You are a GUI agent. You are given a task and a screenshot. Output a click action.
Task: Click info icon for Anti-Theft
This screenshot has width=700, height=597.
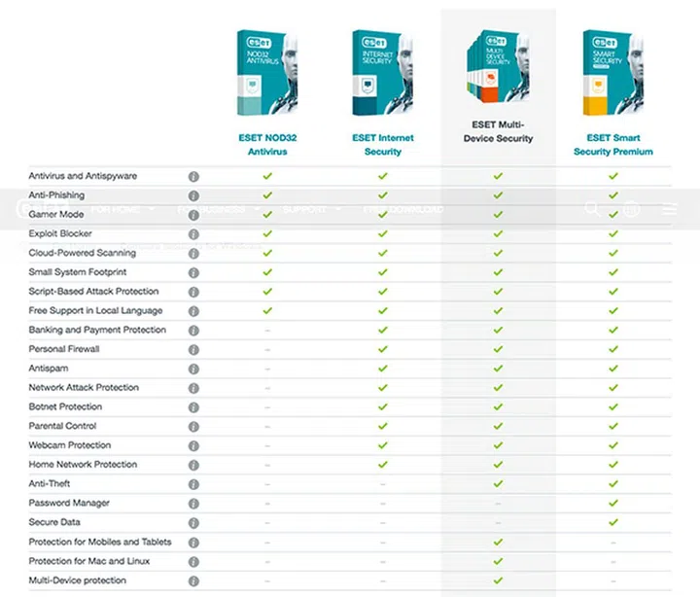(193, 484)
